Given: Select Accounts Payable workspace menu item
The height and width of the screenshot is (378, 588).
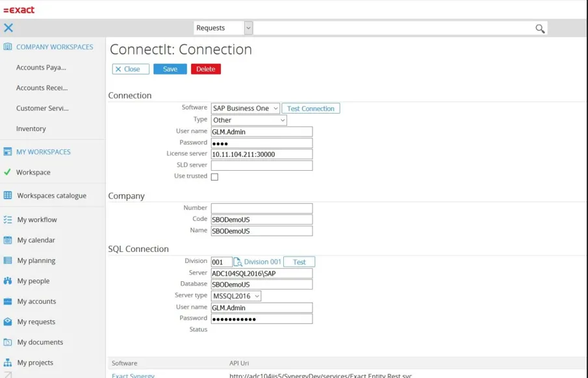Looking at the screenshot, I should tap(41, 68).
